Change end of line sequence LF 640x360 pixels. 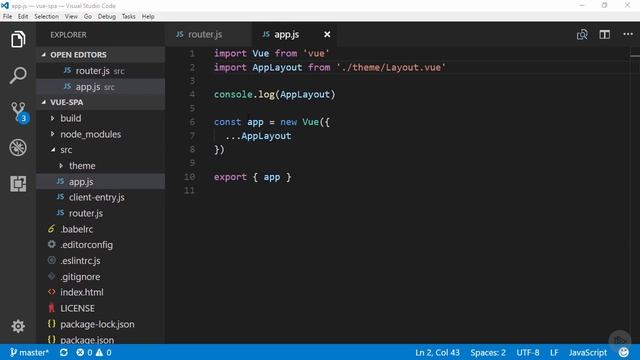554,352
